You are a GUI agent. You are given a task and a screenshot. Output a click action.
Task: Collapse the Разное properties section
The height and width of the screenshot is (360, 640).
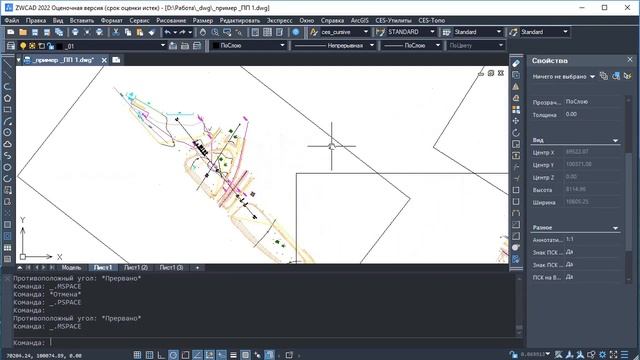tap(615, 228)
